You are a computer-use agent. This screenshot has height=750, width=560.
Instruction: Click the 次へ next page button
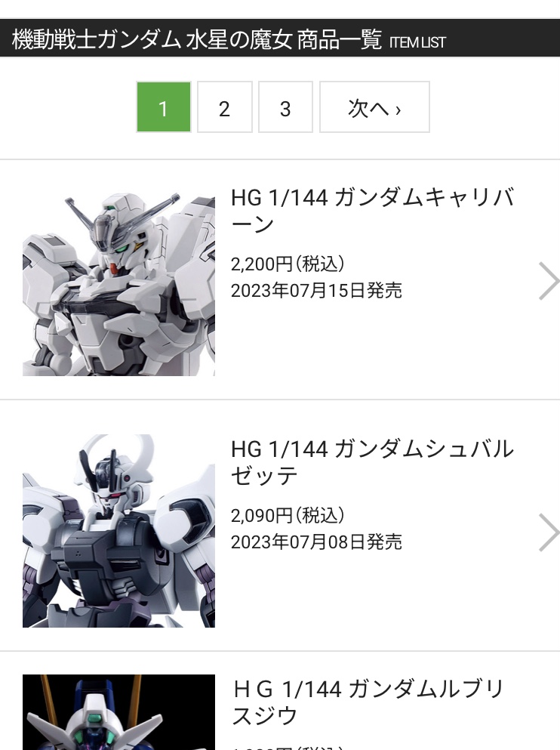coord(374,107)
